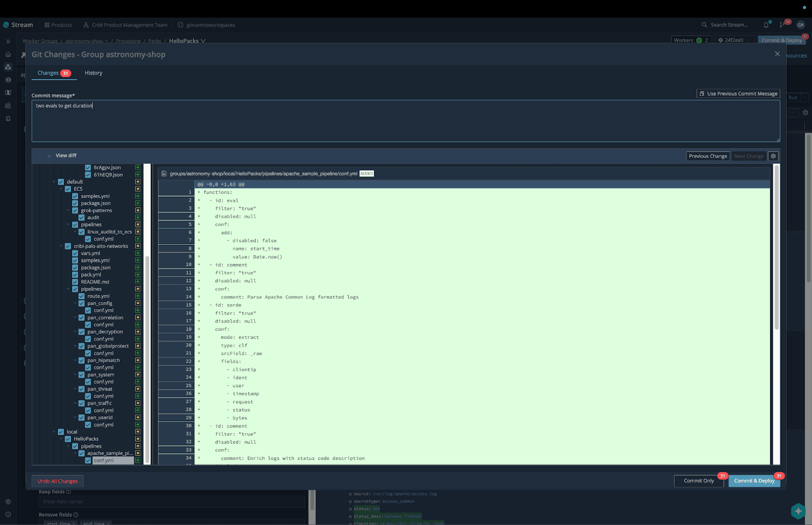Click inside the commit message text box

[405, 121]
